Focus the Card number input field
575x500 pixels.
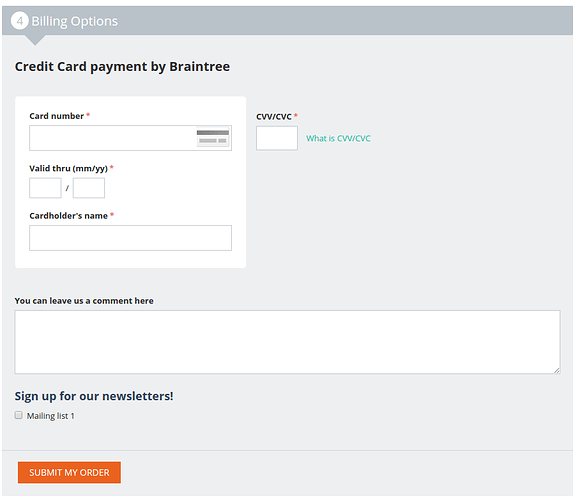pyautogui.click(x=131, y=138)
